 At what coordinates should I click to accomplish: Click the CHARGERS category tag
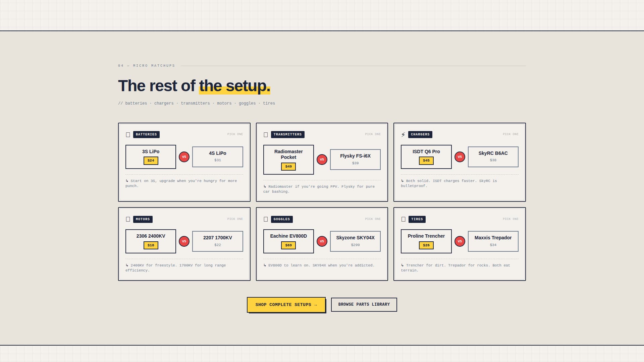click(x=420, y=134)
